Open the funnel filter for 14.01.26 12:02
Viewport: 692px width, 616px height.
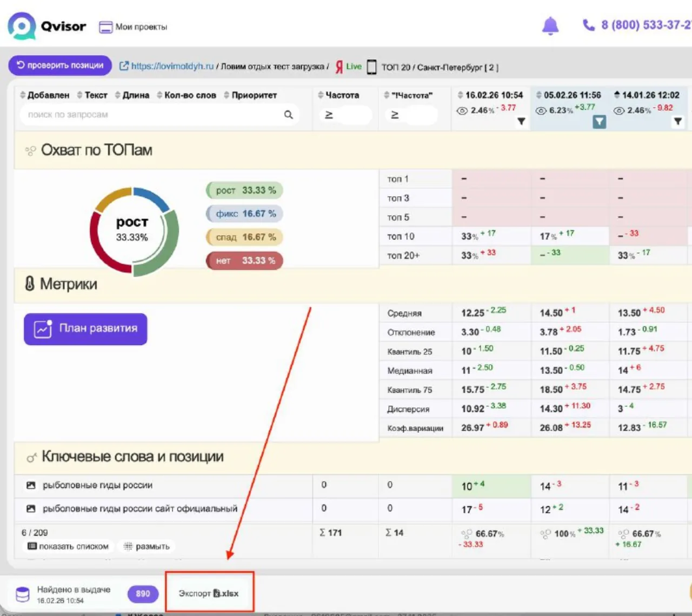pos(678,122)
